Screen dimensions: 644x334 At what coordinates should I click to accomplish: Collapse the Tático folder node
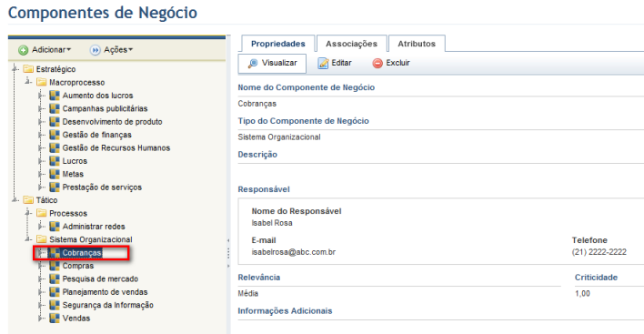[x=15, y=200]
